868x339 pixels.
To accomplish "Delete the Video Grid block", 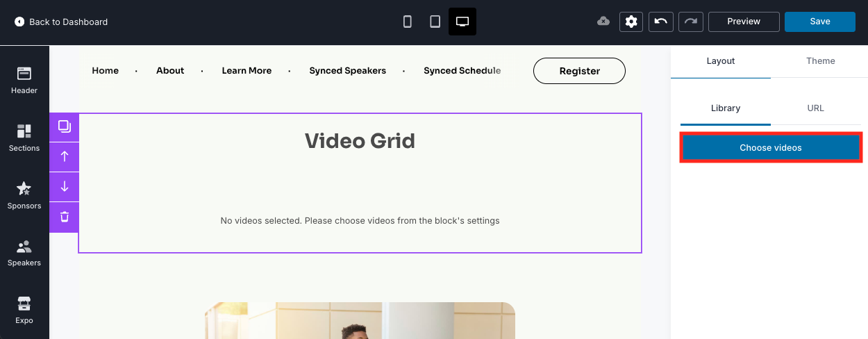I will point(65,217).
